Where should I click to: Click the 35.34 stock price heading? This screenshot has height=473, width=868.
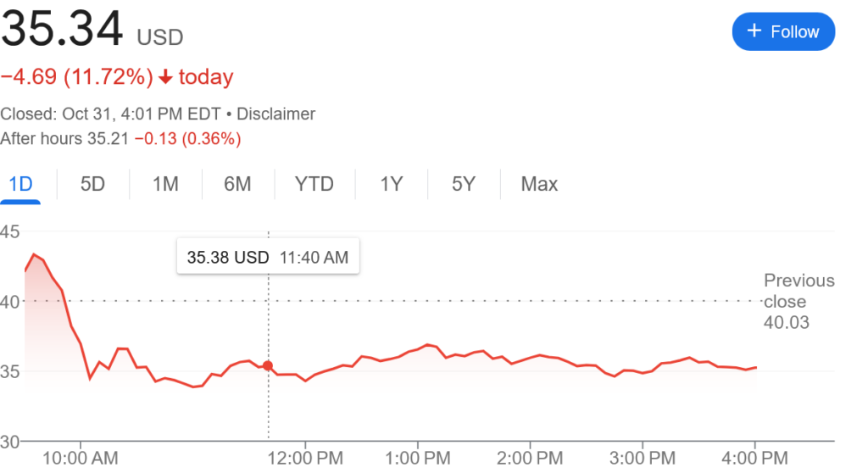point(63,32)
